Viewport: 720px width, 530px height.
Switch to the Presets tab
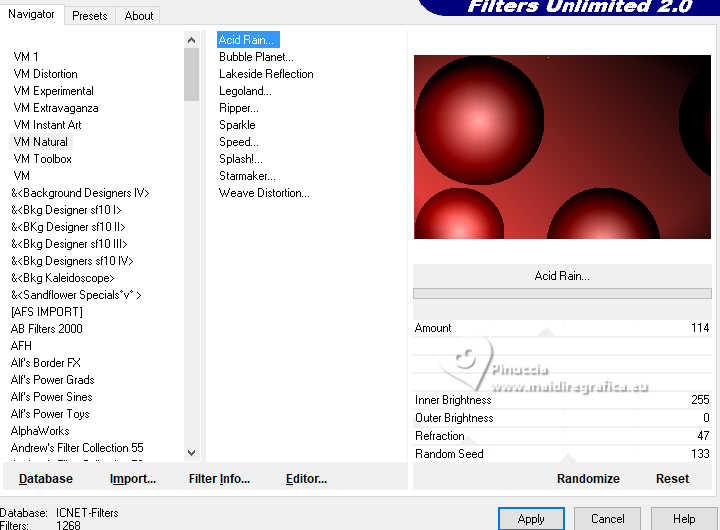[90, 16]
